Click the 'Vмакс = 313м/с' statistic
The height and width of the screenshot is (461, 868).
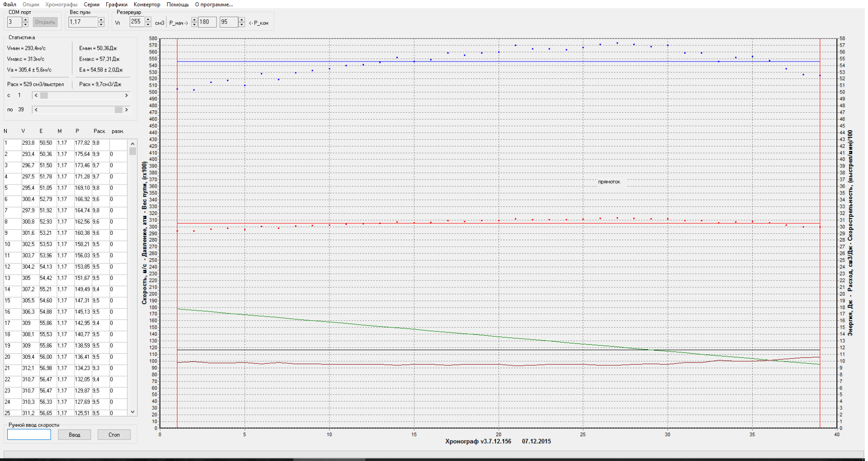coord(25,59)
